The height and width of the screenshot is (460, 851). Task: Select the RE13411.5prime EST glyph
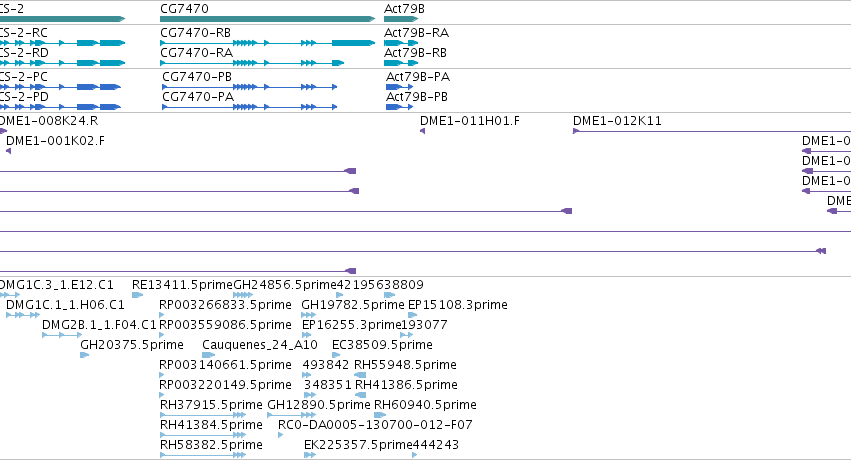137,295
